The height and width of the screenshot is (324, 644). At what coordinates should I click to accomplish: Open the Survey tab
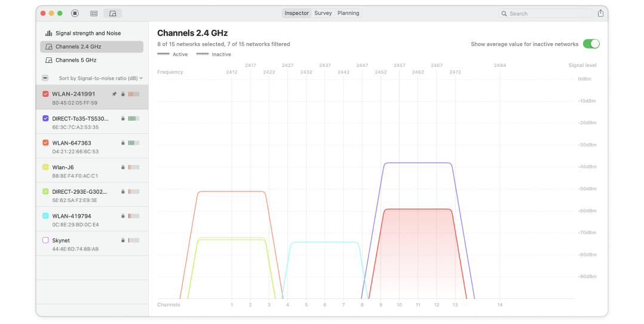click(323, 13)
